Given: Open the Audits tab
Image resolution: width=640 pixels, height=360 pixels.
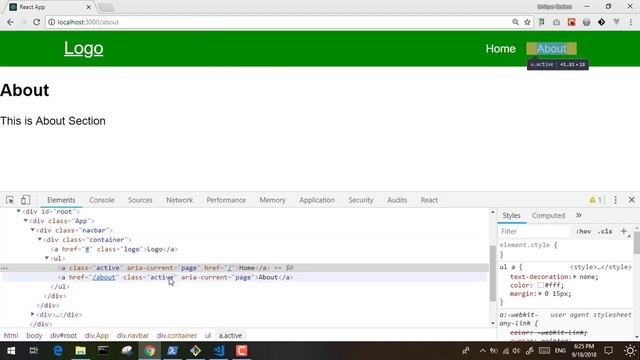Looking at the screenshot, I should [x=397, y=200].
